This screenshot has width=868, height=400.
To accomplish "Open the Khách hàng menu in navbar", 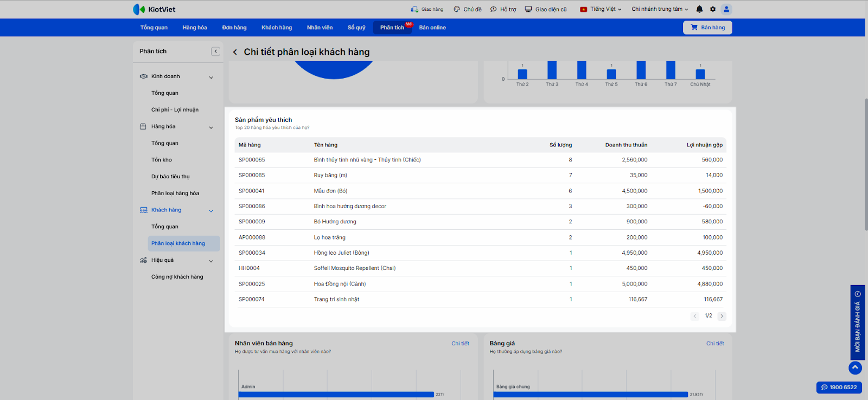I will pyautogui.click(x=277, y=28).
